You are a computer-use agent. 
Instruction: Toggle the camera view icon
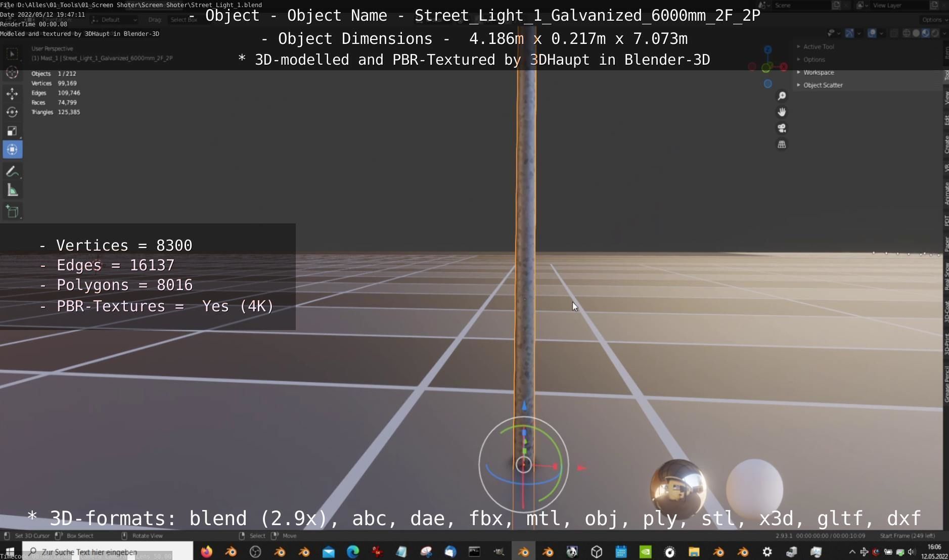click(782, 128)
